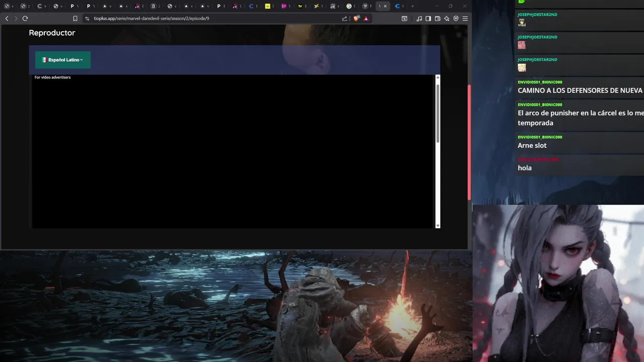Click the blonde character emote in chat
This screenshot has height=362, width=644.
pyautogui.click(x=522, y=67)
